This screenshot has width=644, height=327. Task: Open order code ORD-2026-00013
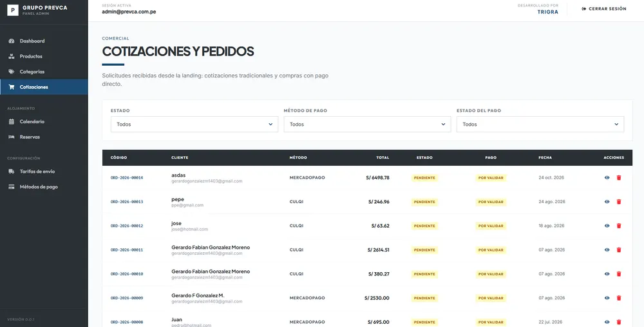point(127,202)
